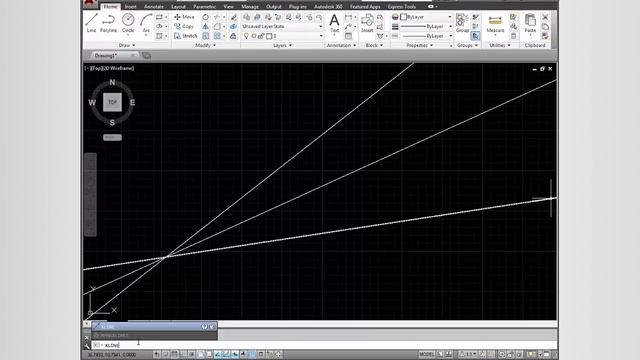Expand the Annotation panel
The height and width of the screenshot is (360, 640).
(341, 45)
